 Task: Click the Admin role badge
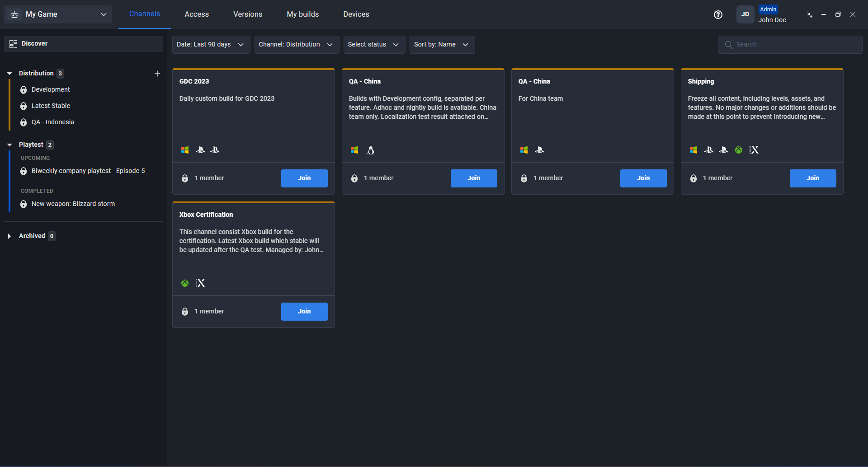(768, 9)
